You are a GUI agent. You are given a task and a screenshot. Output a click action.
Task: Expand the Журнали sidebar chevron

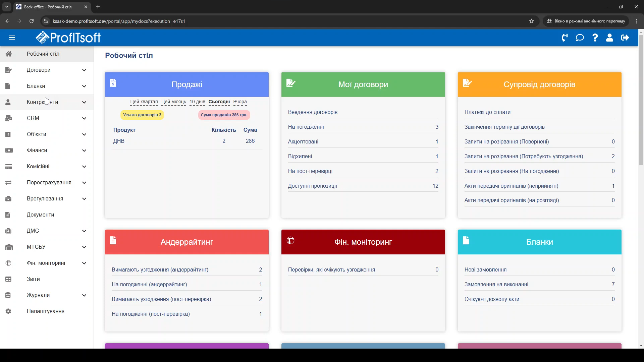(84, 295)
